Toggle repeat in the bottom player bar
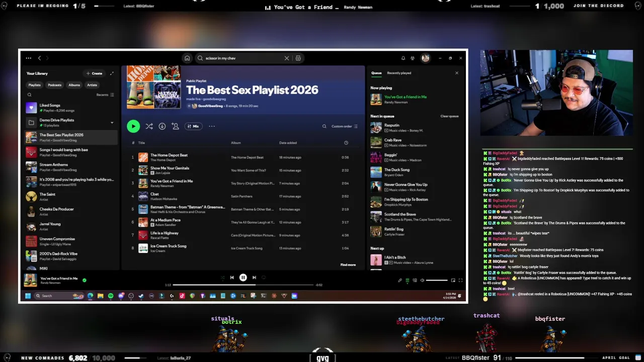This screenshot has height=362, width=644. pyautogui.click(x=264, y=278)
